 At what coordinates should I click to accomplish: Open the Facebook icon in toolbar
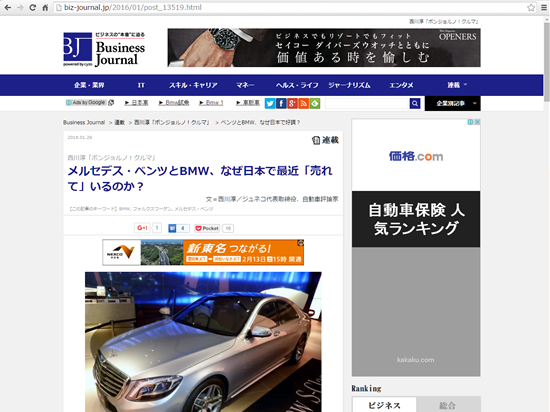[281, 103]
